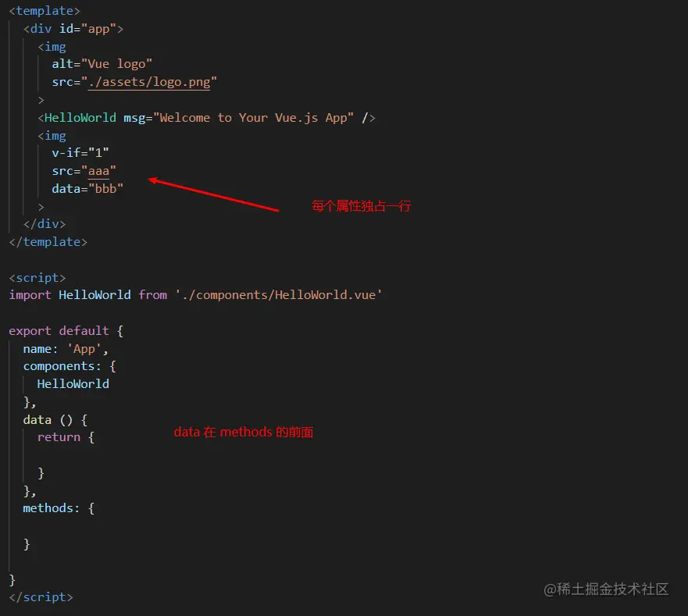Open the underlined aaa src value
This screenshot has width=688, height=616.
click(98, 171)
